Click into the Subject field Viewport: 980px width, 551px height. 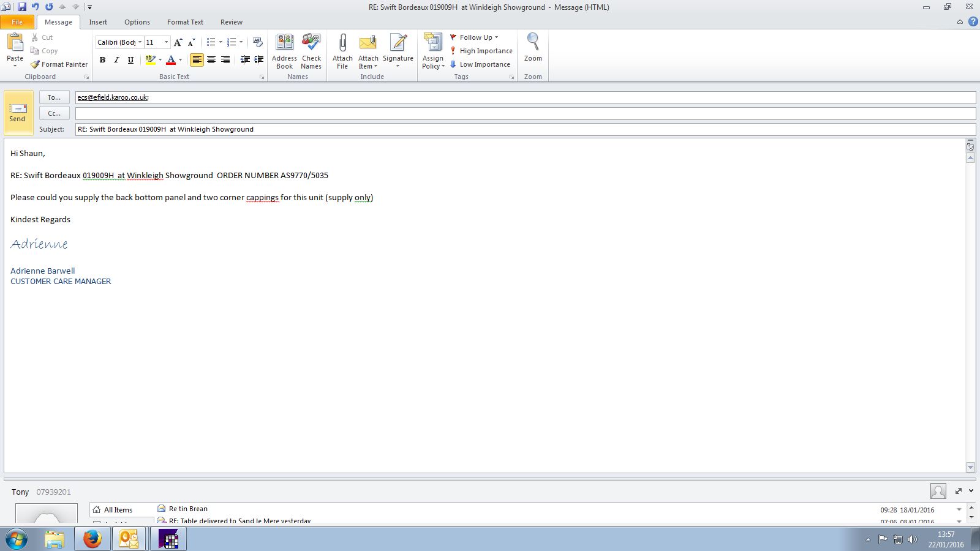(526, 129)
